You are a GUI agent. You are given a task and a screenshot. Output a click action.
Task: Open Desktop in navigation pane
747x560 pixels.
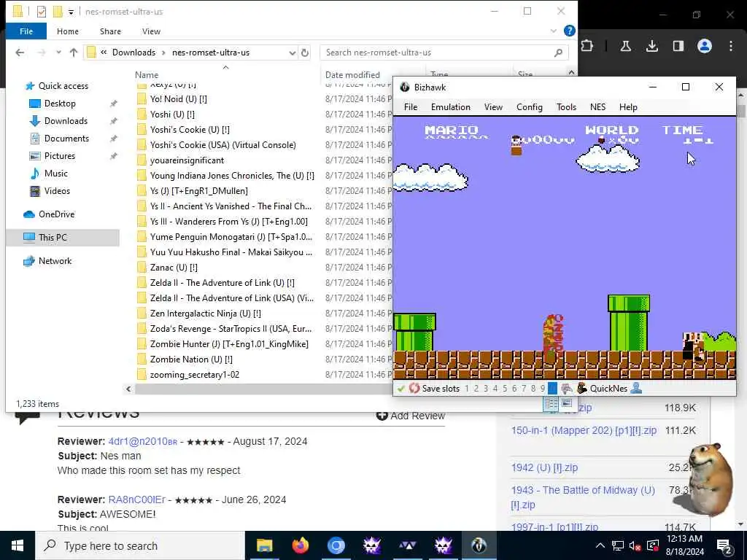(60, 104)
